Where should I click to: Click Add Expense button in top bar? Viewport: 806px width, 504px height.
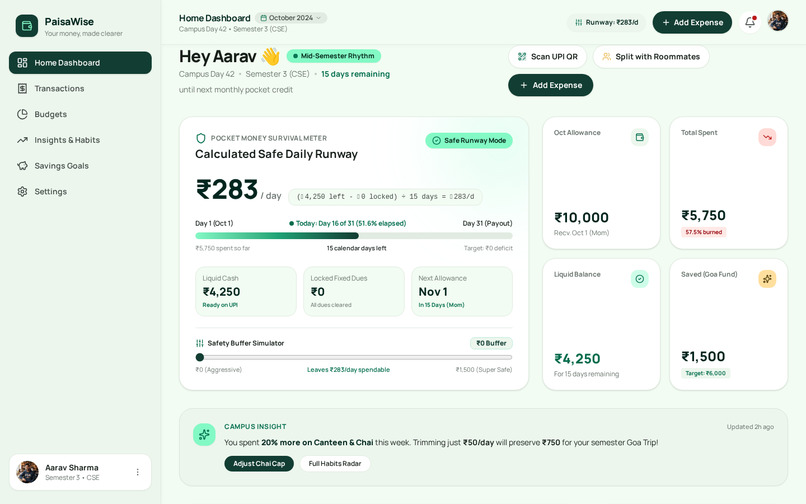click(692, 23)
